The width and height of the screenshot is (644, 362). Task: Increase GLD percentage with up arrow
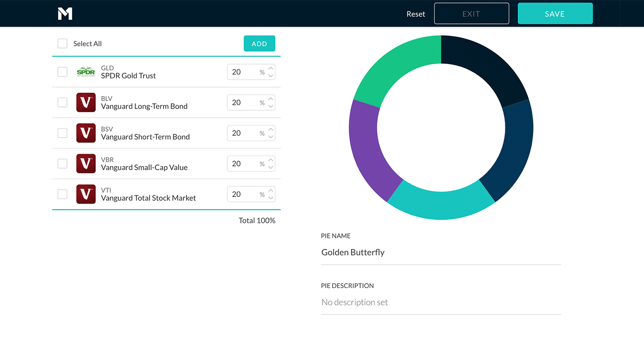[x=271, y=68]
